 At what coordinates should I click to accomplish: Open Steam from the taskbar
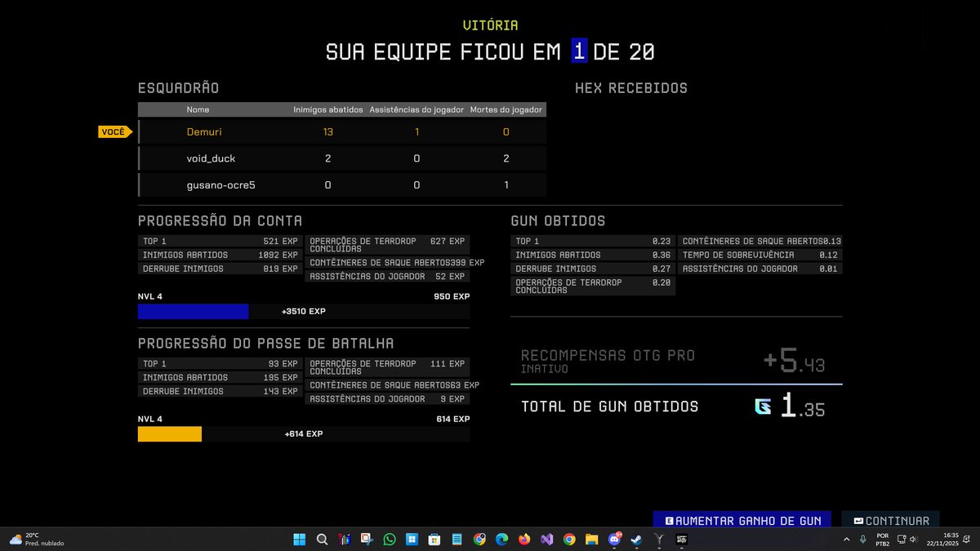click(x=636, y=539)
